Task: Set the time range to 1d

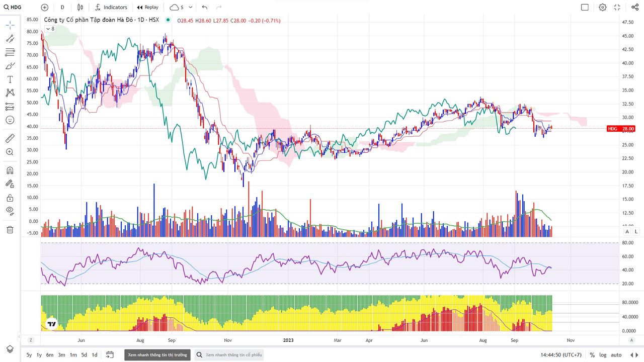Action: [x=95, y=355]
